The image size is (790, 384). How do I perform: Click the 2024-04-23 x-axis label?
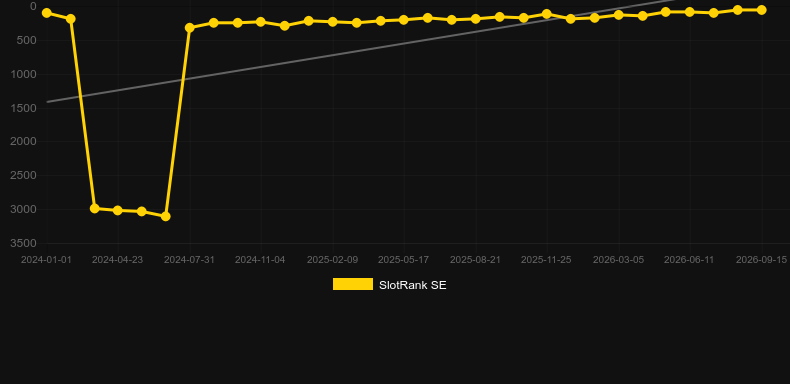click(117, 260)
